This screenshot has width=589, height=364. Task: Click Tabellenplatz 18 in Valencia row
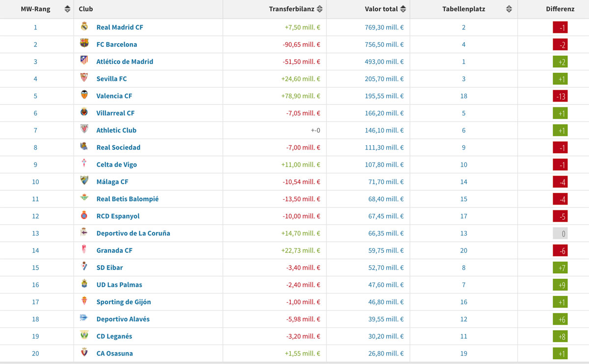click(464, 96)
